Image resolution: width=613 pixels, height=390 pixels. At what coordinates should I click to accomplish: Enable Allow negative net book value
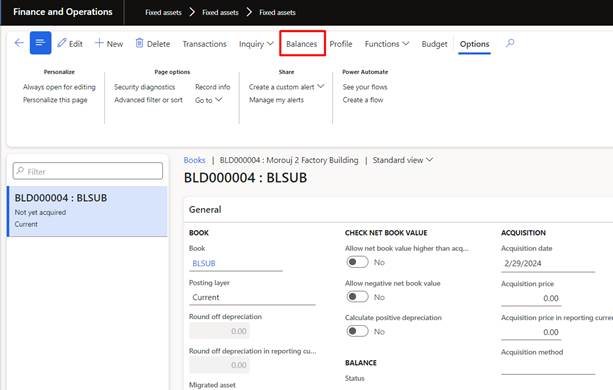pyautogui.click(x=357, y=297)
